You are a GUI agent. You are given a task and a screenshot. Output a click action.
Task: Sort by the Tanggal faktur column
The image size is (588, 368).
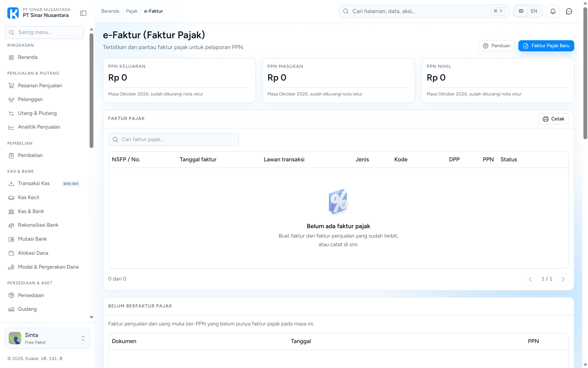point(198,159)
